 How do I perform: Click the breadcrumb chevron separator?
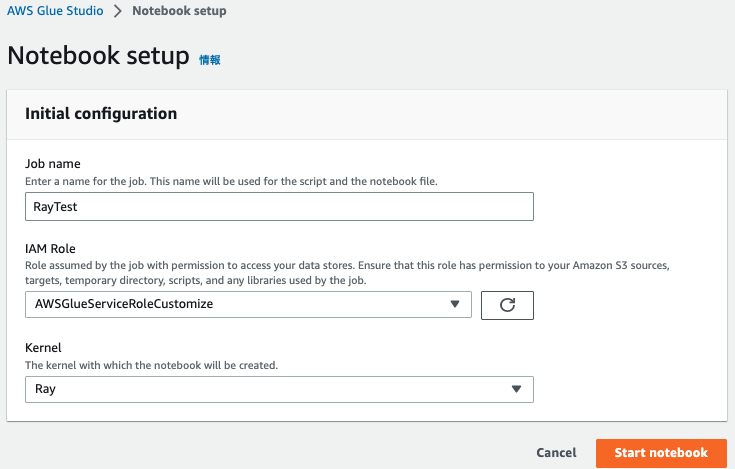(x=117, y=11)
